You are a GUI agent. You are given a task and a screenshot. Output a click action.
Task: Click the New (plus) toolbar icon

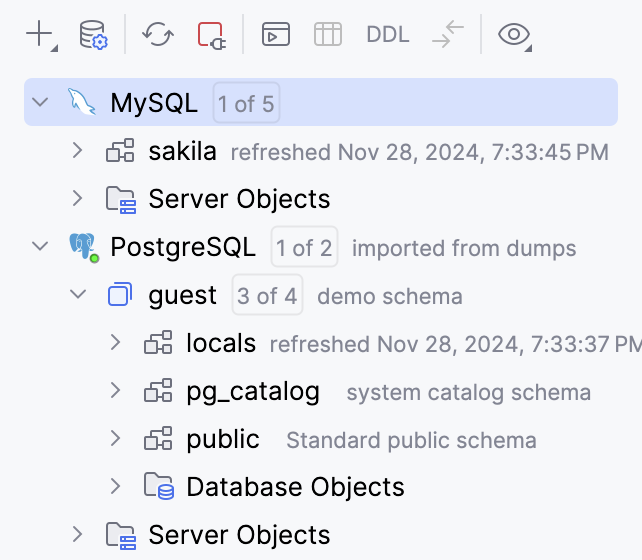click(39, 34)
